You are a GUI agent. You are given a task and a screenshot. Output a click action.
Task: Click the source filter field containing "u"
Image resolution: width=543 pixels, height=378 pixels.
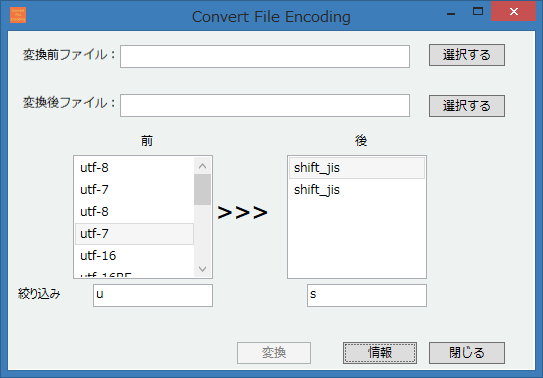click(x=153, y=296)
